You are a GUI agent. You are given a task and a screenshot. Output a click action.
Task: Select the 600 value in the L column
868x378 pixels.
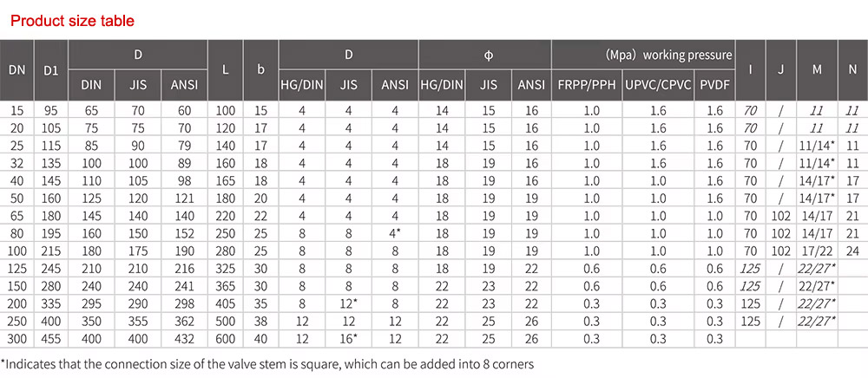point(226,337)
